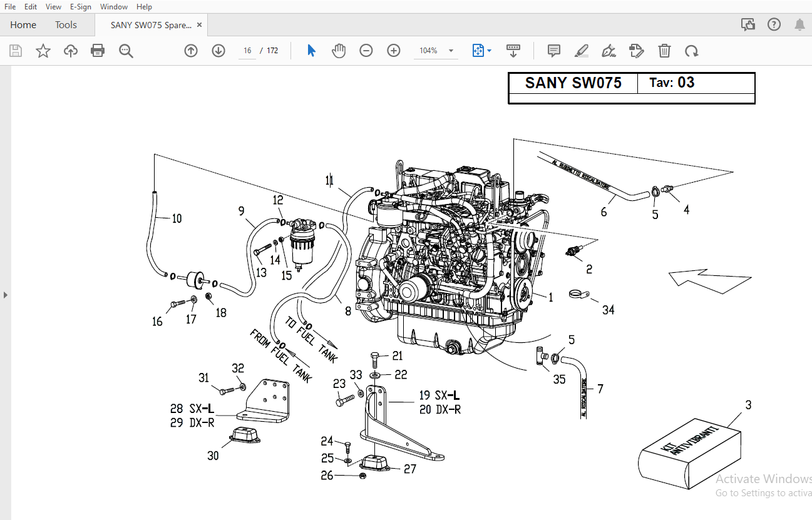
Task: Click the 20 DX-R part label
Action: point(439,410)
